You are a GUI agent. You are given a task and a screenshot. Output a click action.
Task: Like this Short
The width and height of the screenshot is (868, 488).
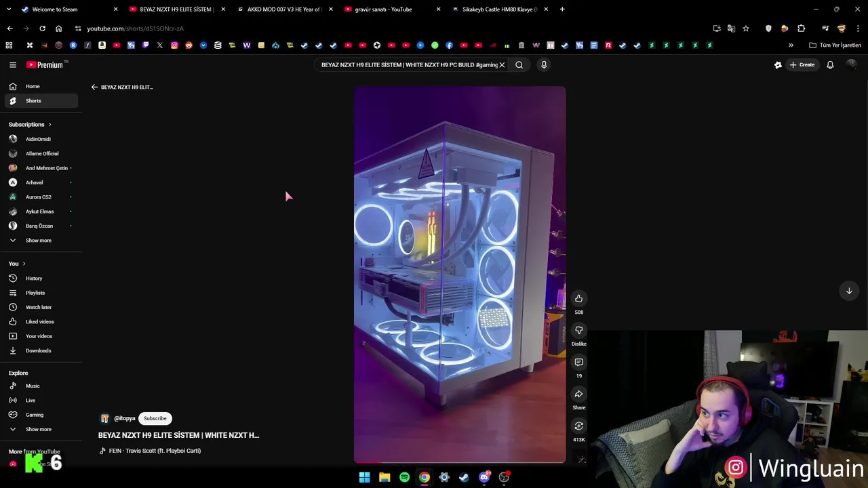pos(578,298)
